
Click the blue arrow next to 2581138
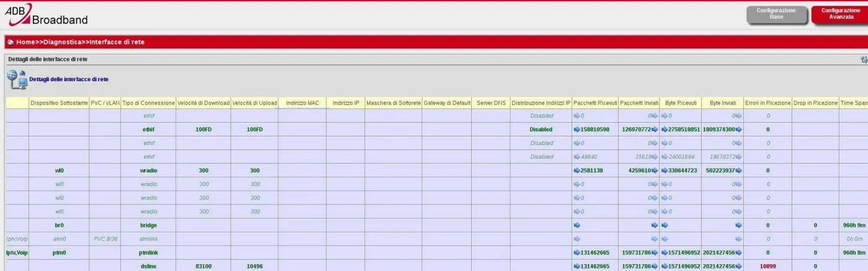577,171
